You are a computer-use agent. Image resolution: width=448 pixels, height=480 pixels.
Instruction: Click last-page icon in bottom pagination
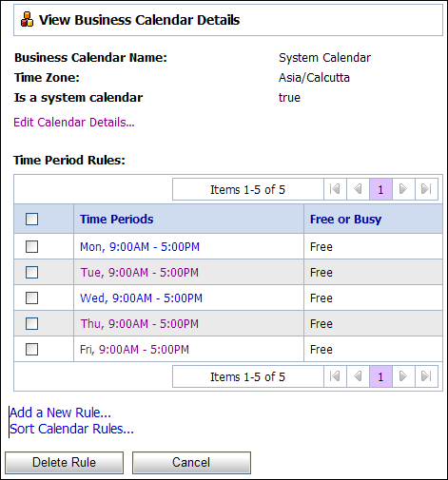point(426,376)
